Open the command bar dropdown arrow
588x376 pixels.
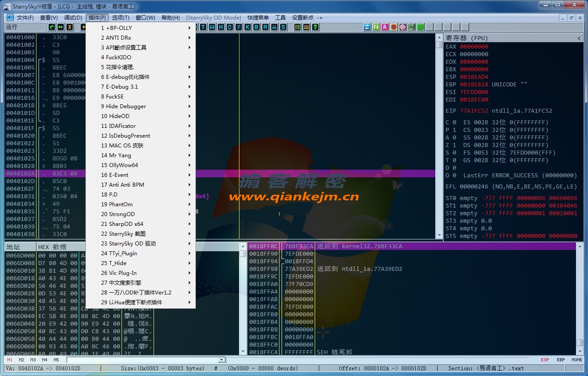coord(222,360)
